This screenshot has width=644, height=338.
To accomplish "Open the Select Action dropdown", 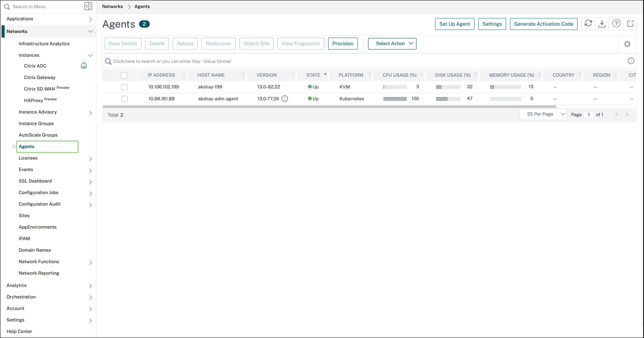I will pos(392,44).
